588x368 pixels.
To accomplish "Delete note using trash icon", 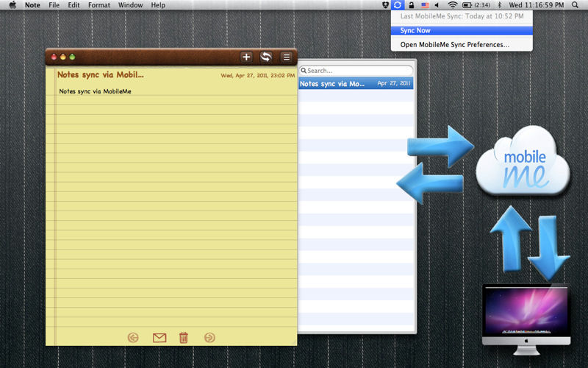I will pos(183,338).
